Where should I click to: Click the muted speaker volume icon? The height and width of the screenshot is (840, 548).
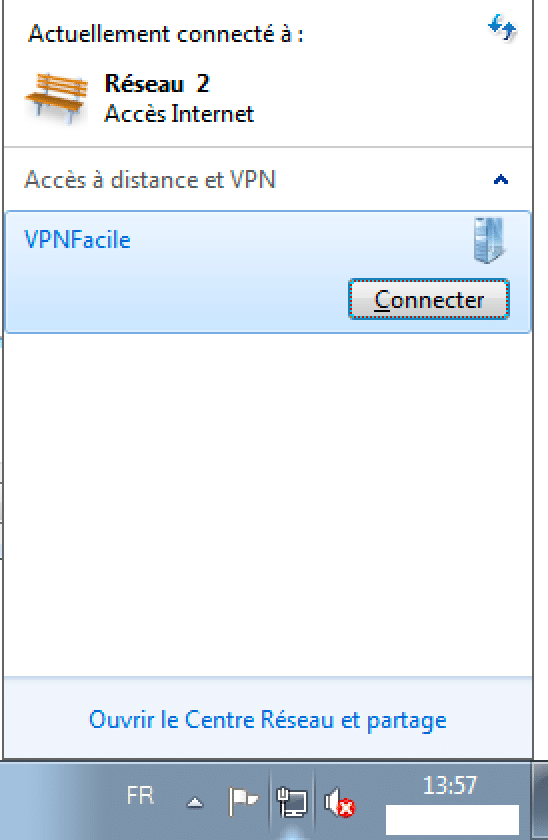pos(339,802)
